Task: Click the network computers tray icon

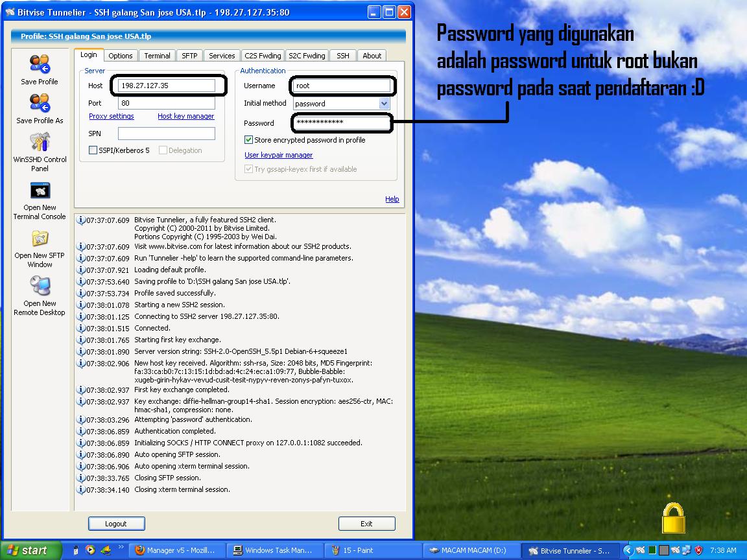Action: (x=687, y=550)
